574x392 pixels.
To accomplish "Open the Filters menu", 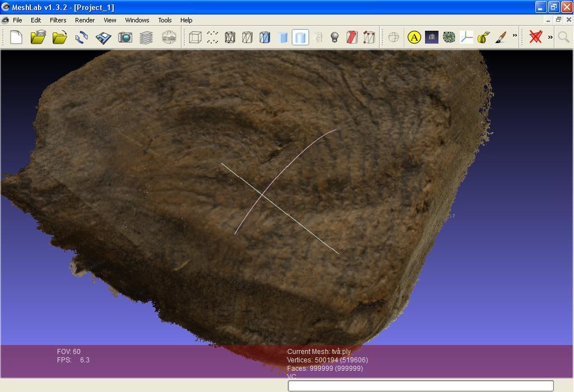I will (x=58, y=20).
